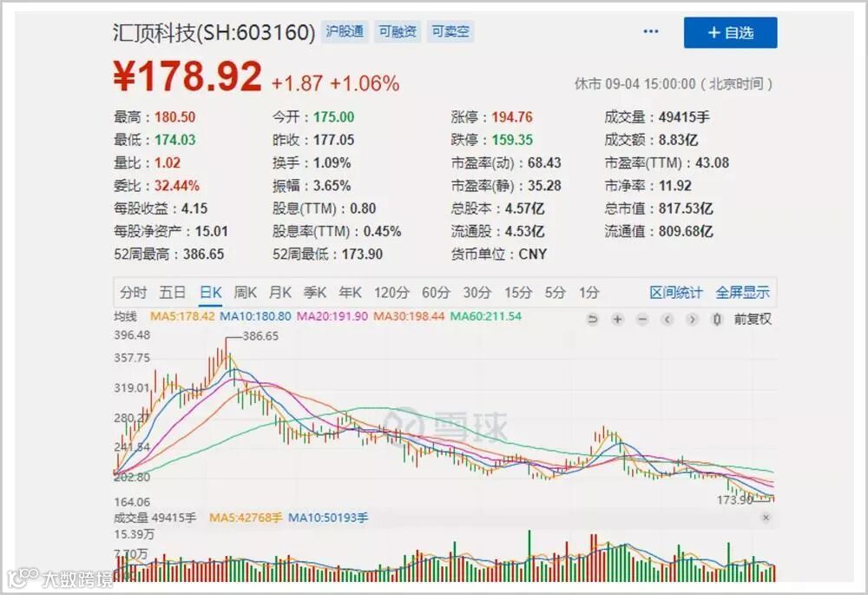The width and height of the screenshot is (868, 595).
Task: Click the 52周最低 value 173.90
Action: click(x=362, y=255)
